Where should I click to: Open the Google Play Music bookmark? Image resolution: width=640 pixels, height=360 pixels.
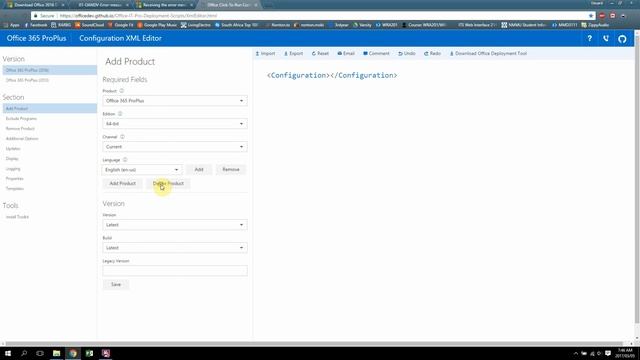[157, 25]
